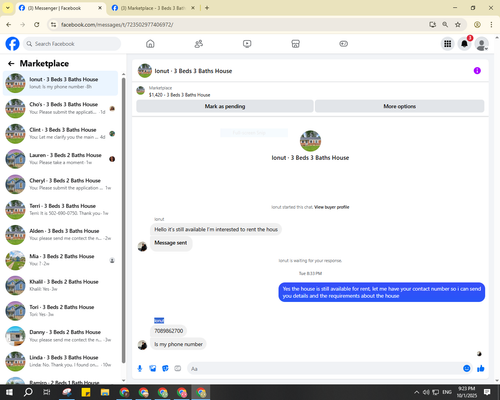Close the Marketplace browser tab

[x=193, y=8]
